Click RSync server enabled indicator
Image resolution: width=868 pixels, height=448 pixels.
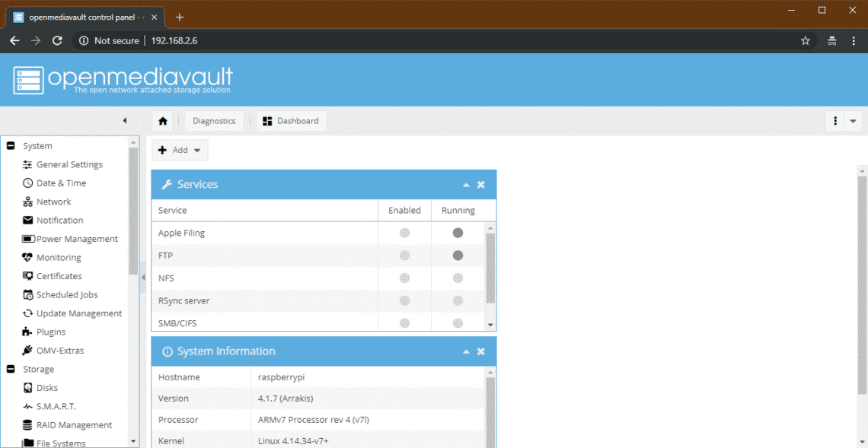coord(404,301)
